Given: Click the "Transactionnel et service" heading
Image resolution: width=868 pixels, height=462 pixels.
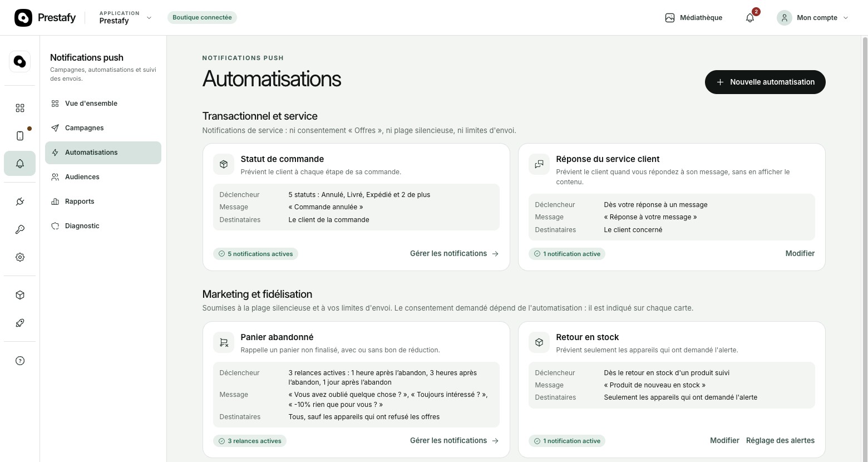Looking at the screenshot, I should [x=260, y=116].
